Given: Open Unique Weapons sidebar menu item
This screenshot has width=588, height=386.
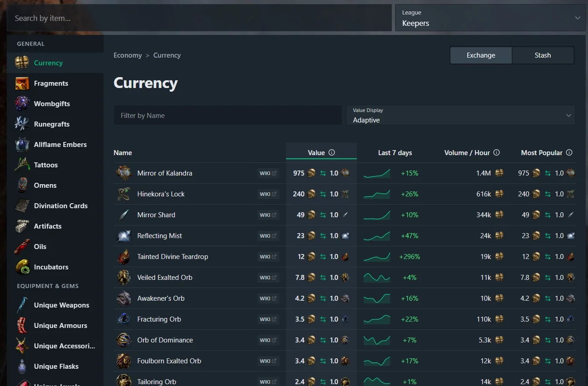Looking at the screenshot, I should (61, 305).
